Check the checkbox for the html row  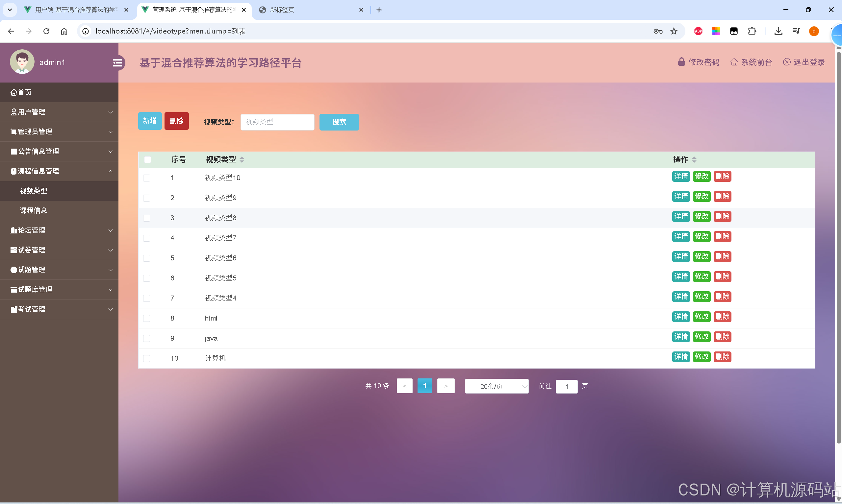147,318
